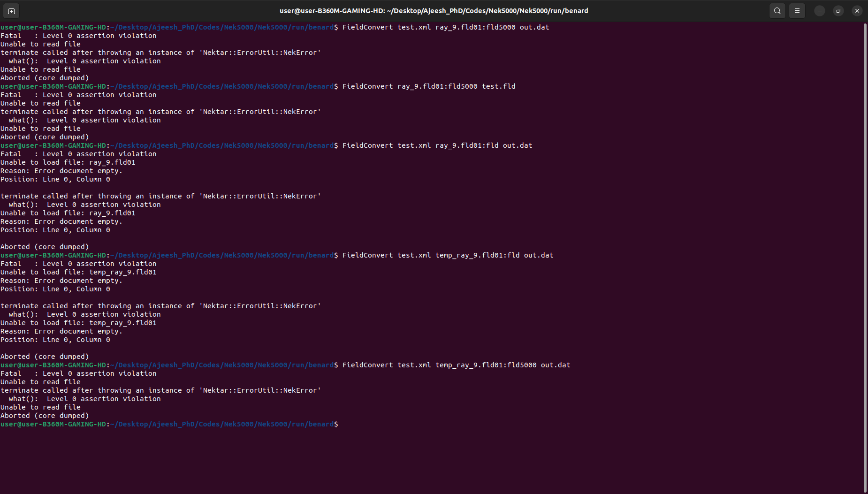This screenshot has height=494, width=868.
Task: Click the window title path in header bar
Action: click(434, 11)
